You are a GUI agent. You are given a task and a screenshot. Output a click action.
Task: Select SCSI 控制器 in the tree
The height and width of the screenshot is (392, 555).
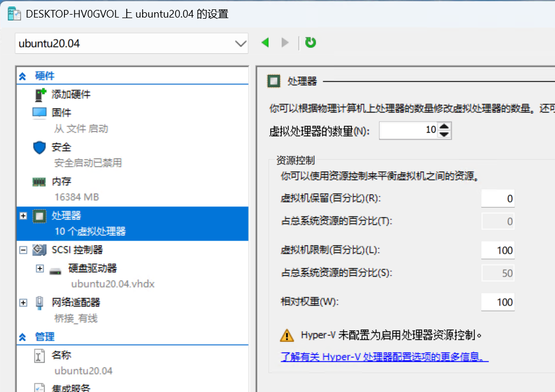77,250
